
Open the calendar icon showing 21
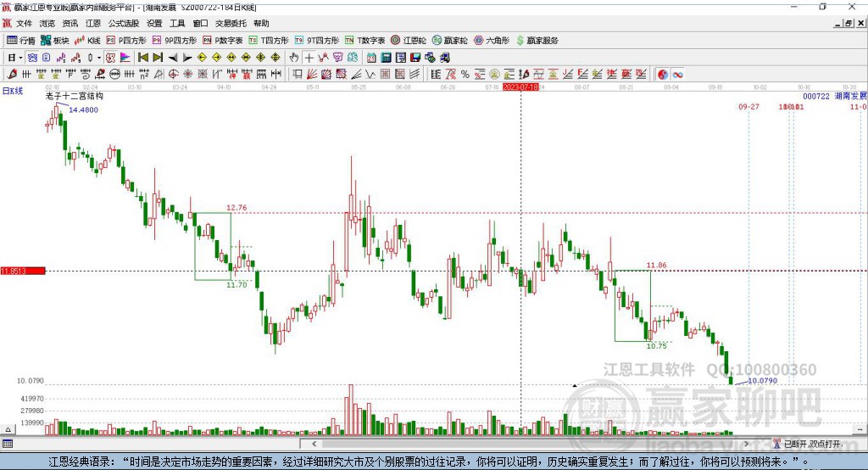371,58
